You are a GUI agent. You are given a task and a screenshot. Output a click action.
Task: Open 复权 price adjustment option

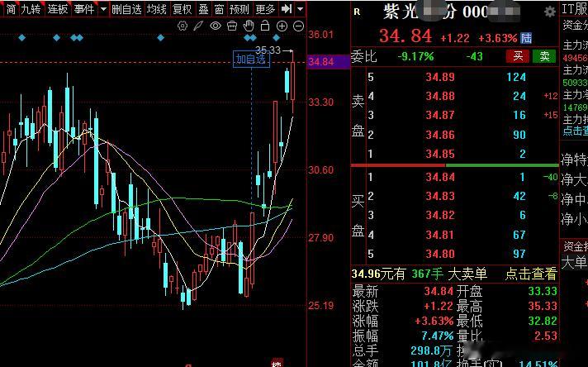(183, 9)
